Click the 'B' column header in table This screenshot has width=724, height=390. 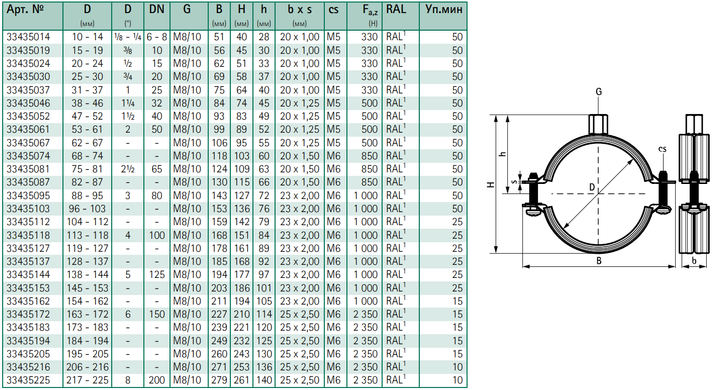(x=219, y=9)
